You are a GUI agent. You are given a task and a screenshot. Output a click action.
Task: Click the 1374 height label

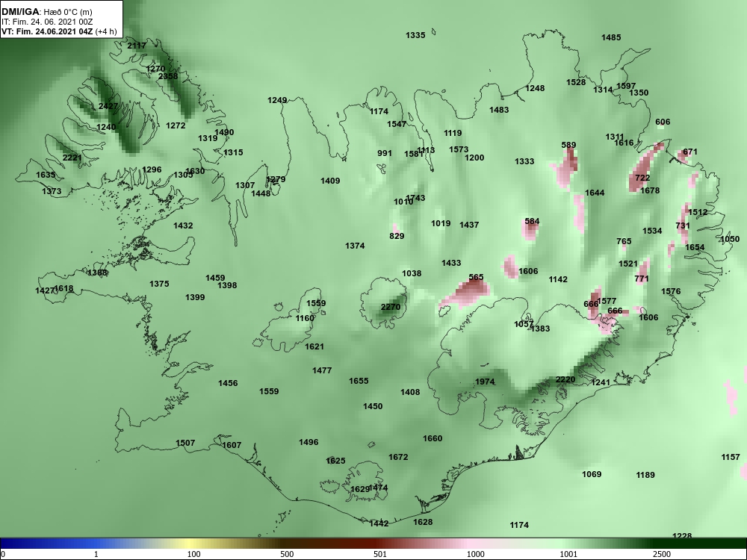tap(355, 246)
